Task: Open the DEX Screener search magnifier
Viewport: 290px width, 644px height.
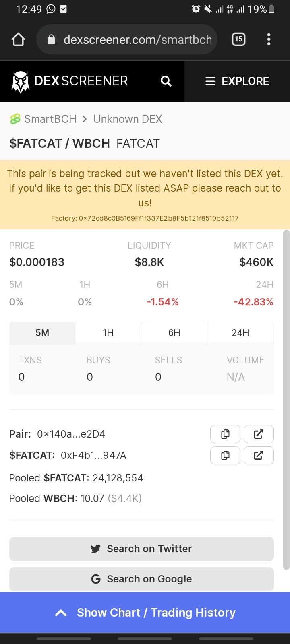Action: click(x=166, y=81)
